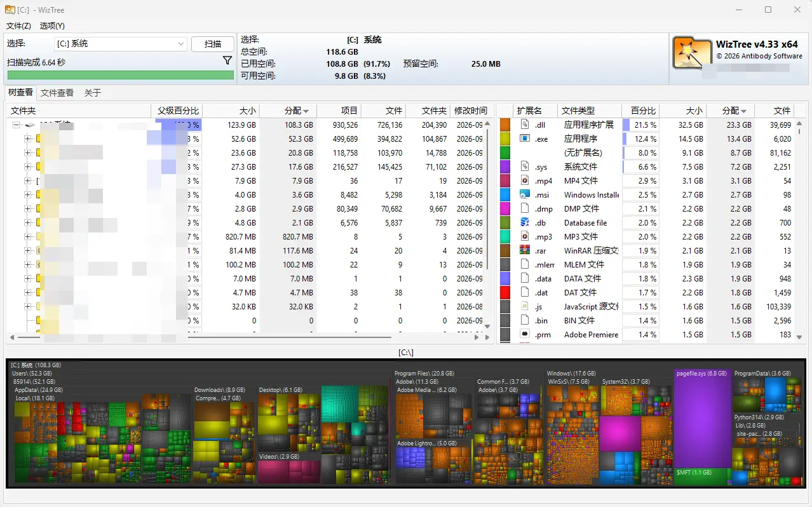812x507 pixels.
Task: Sort file types by 文件类型 header
Action: pos(589,111)
